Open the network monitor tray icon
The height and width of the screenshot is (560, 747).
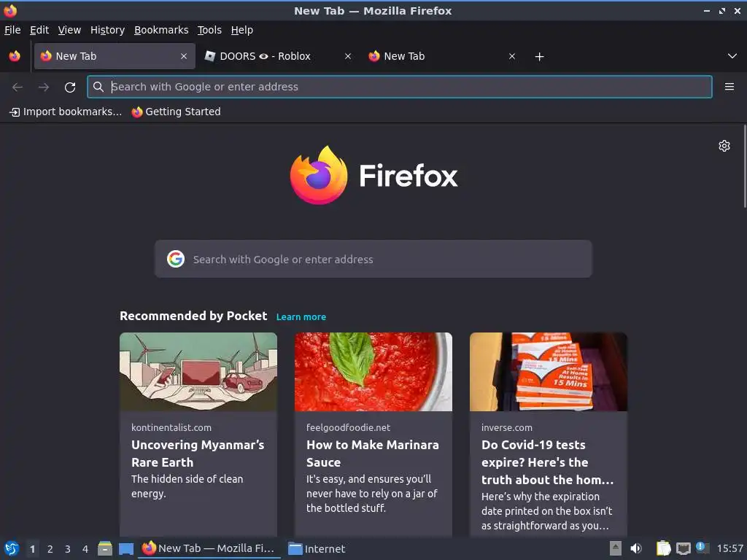[683, 548]
